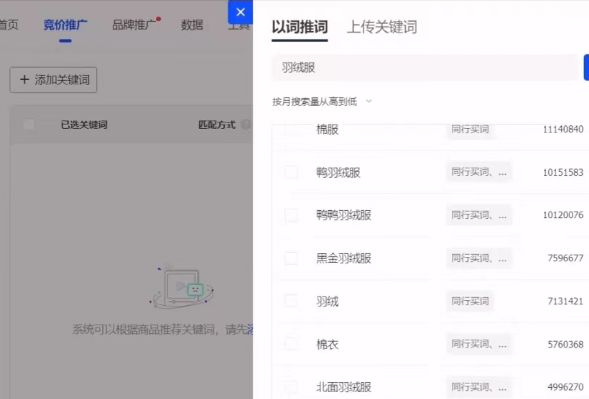Click the search volume 10151583
The image size is (589, 399).
coord(563,172)
